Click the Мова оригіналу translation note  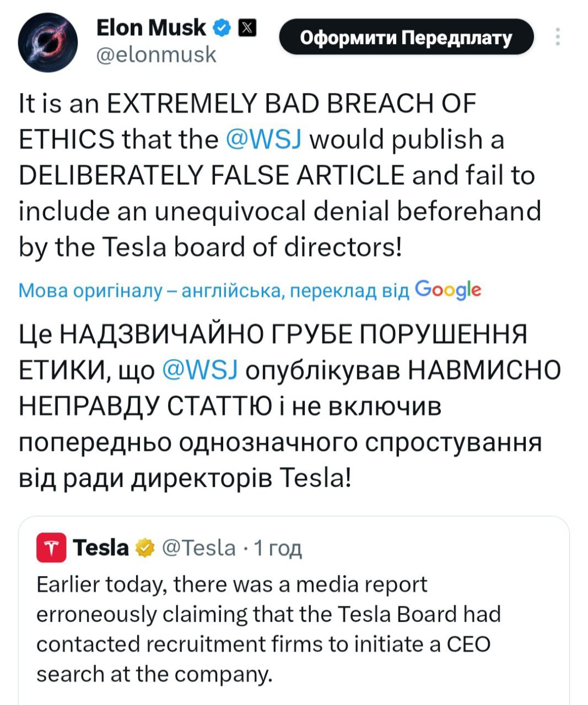pyautogui.click(x=91, y=290)
